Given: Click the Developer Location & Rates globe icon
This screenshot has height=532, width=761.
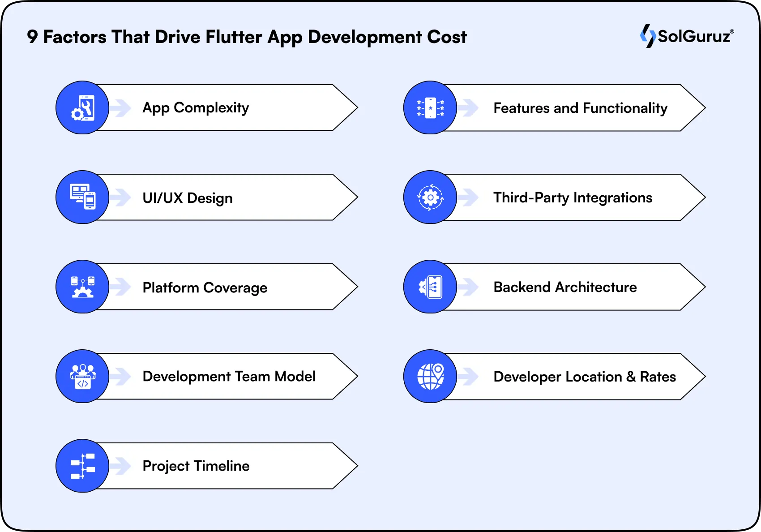Looking at the screenshot, I should click(x=430, y=376).
